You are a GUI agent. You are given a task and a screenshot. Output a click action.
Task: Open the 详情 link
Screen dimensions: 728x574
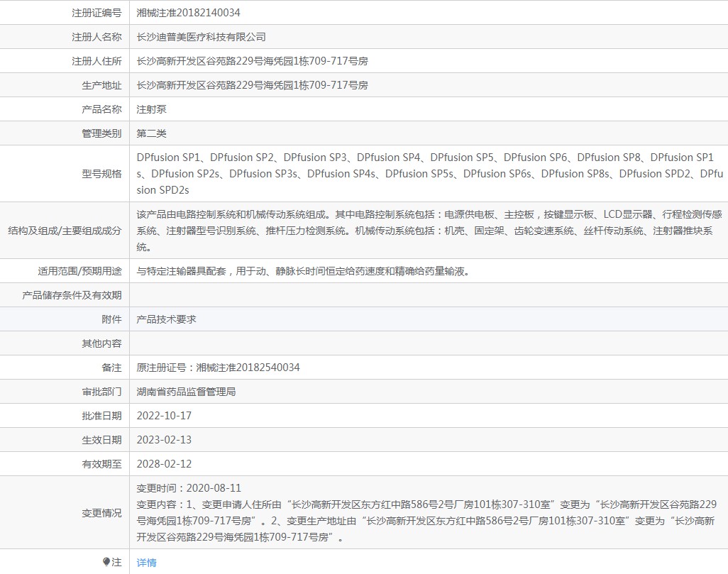pyautogui.click(x=146, y=563)
